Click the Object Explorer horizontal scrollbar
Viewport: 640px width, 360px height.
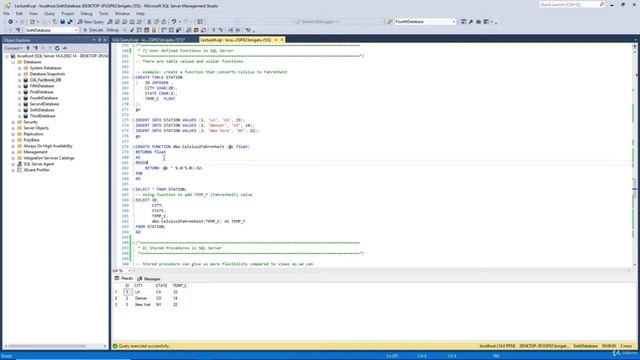click(x=47, y=346)
